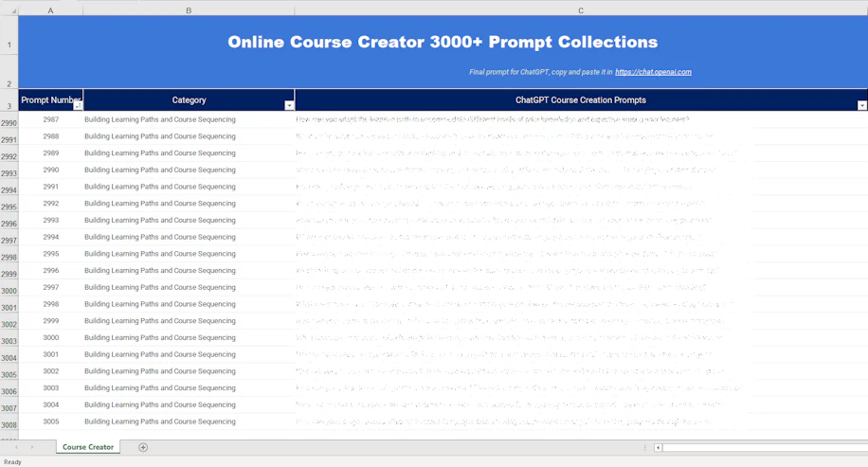Click the cell with prompt number 2987
This screenshot has height=467, width=868.
pyautogui.click(x=50, y=119)
